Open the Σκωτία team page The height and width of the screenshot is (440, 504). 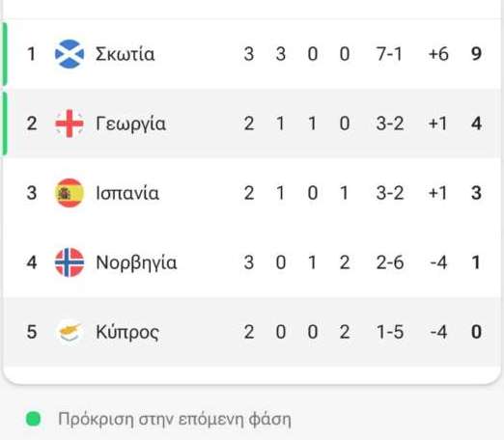click(x=125, y=54)
